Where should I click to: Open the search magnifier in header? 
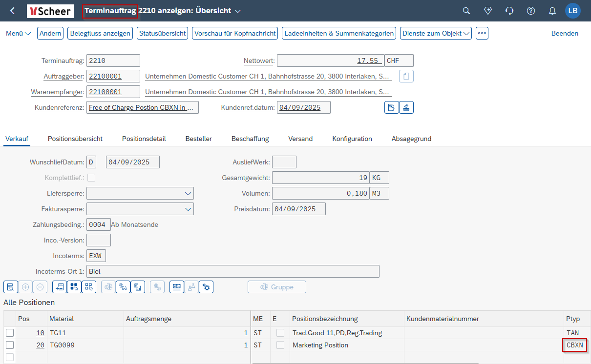(x=466, y=11)
